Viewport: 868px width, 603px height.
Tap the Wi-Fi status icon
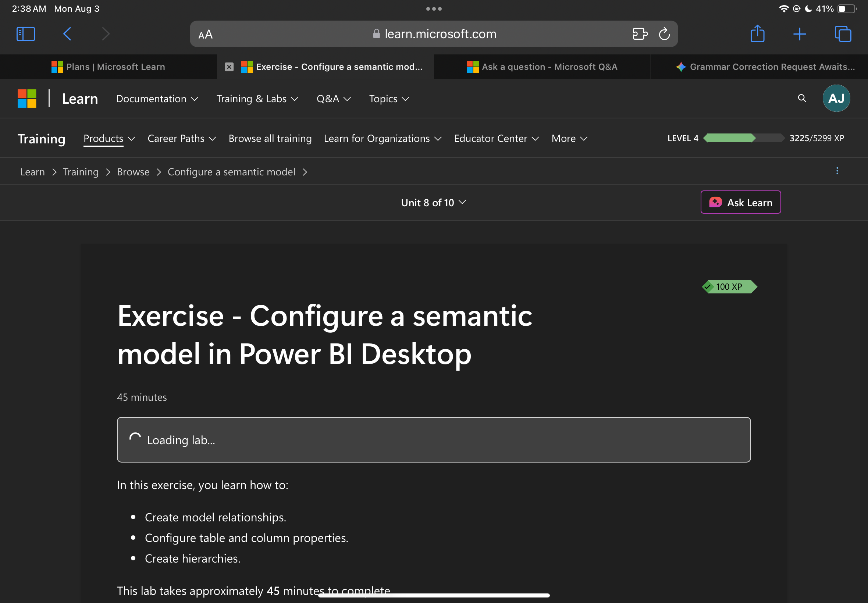[x=784, y=9]
